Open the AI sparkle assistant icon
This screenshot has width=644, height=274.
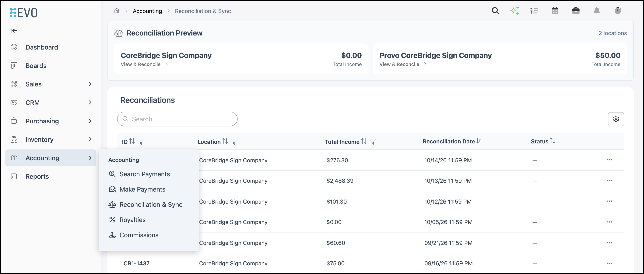point(515,11)
